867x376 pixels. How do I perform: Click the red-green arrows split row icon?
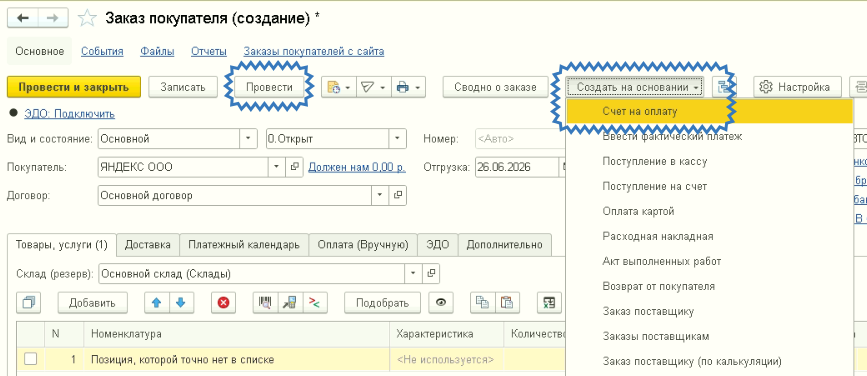click(x=314, y=302)
